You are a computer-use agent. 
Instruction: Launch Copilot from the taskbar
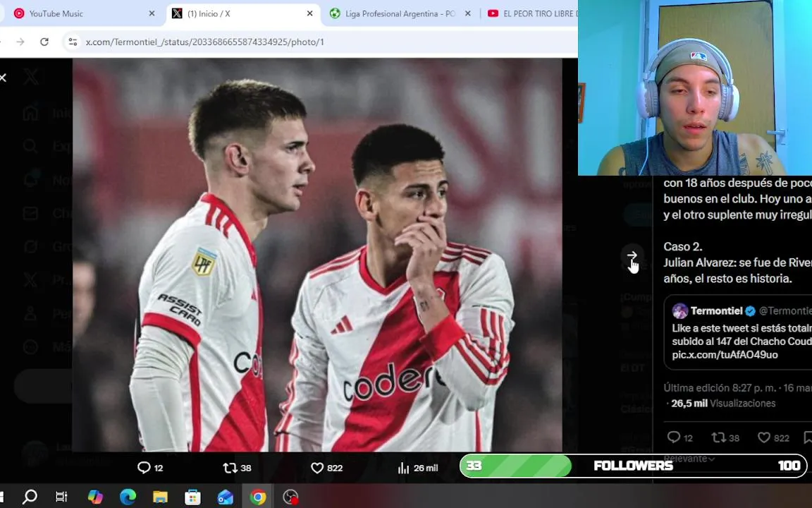pos(95,497)
